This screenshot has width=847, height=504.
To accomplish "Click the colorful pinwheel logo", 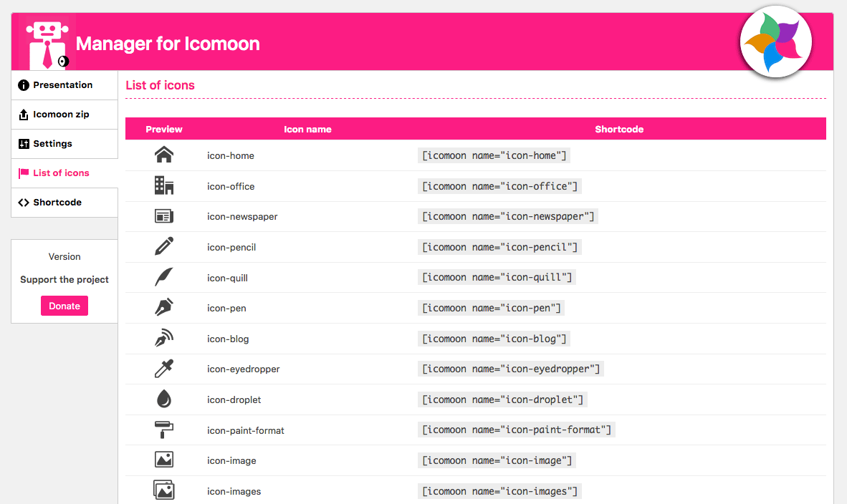I will pyautogui.click(x=775, y=42).
